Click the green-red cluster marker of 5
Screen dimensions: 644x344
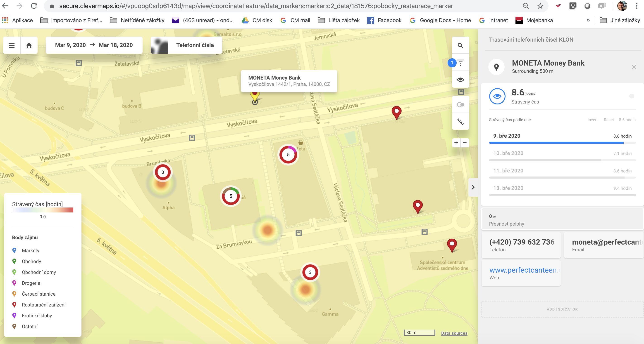pos(231,196)
